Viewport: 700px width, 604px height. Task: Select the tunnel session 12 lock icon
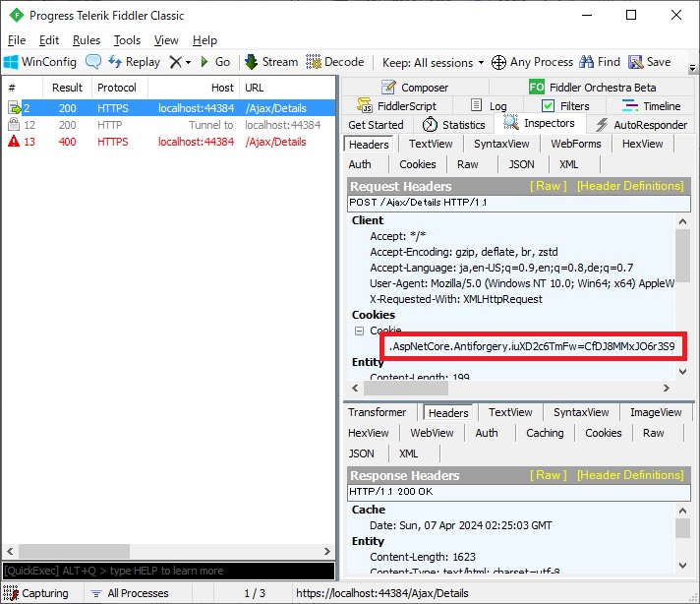pyautogui.click(x=15, y=124)
